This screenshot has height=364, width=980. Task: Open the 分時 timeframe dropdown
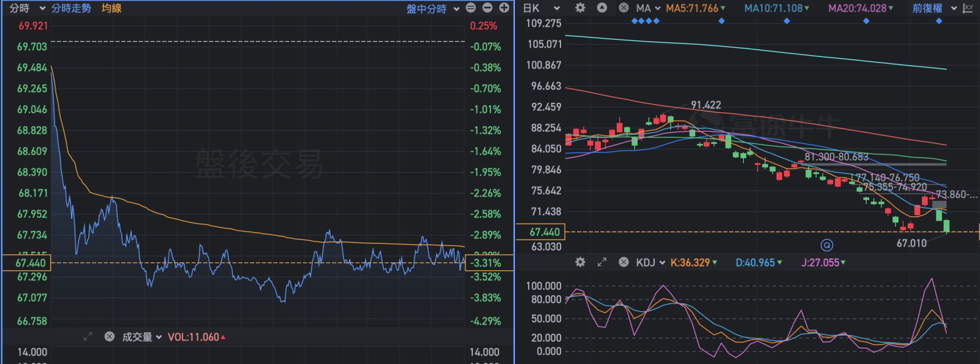click(x=28, y=8)
